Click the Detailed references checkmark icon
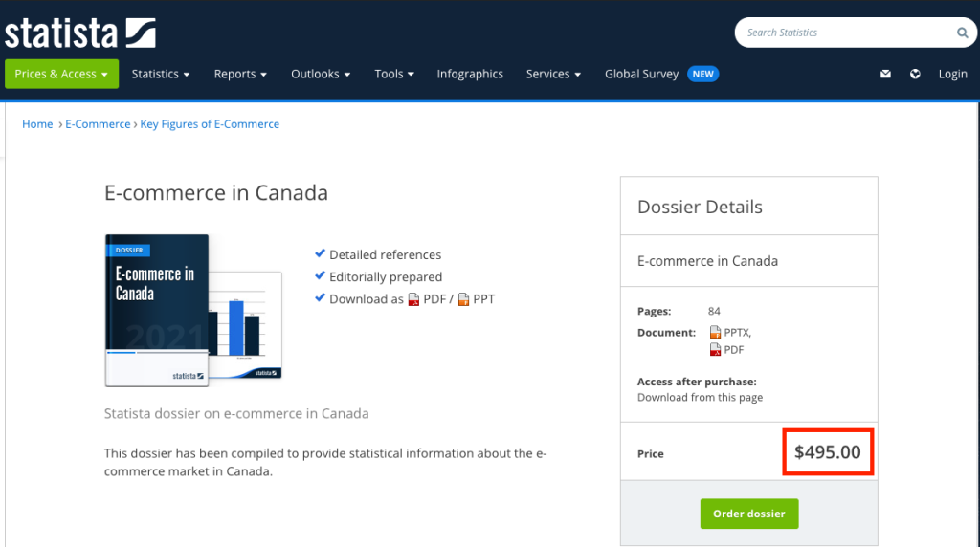The width and height of the screenshot is (980, 547). pos(320,252)
